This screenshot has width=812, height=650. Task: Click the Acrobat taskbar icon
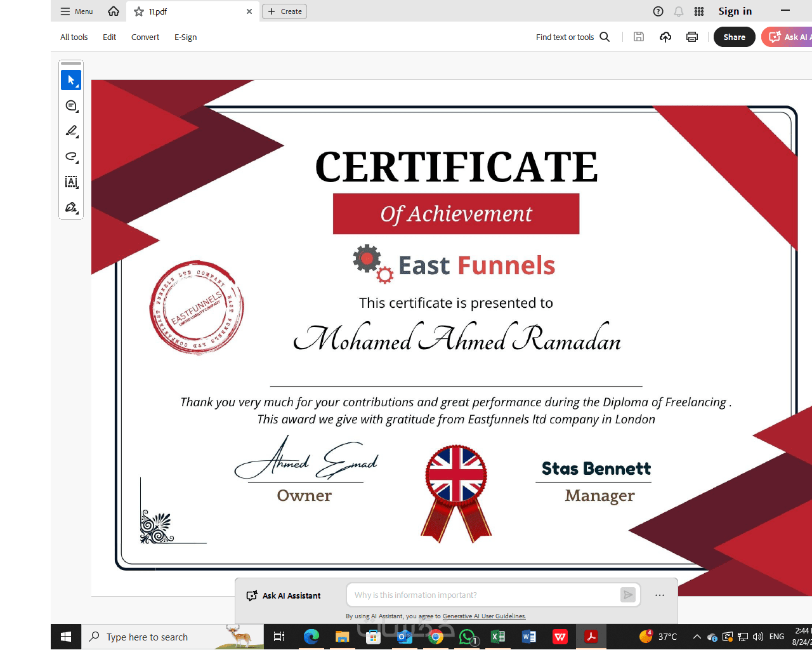click(x=591, y=637)
